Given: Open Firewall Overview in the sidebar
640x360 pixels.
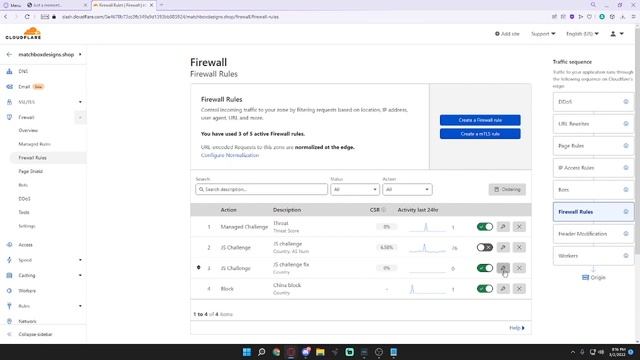Looking at the screenshot, I should [x=28, y=130].
